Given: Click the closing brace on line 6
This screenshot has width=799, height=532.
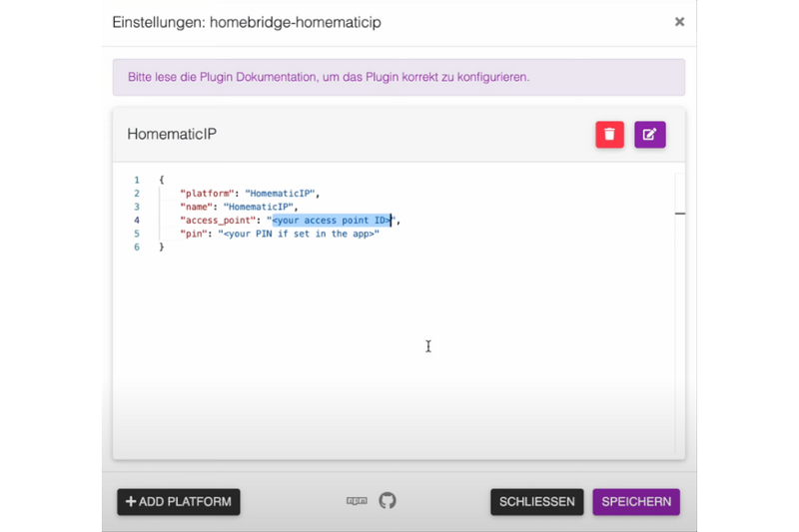Looking at the screenshot, I should coord(162,247).
